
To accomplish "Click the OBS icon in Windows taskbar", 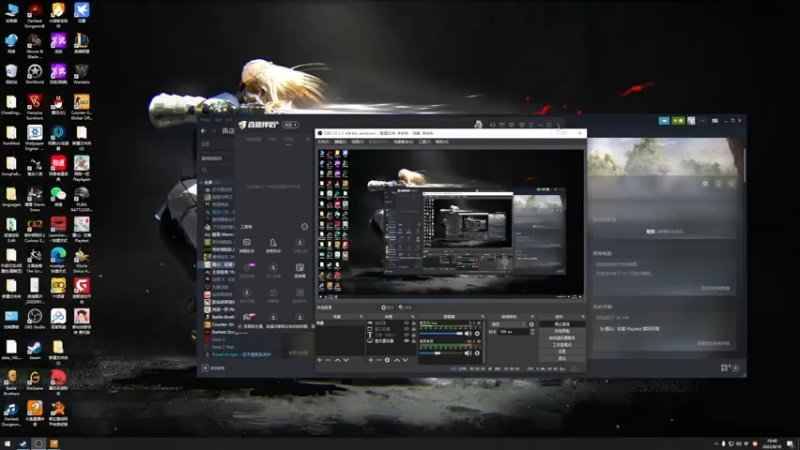I will (x=38, y=443).
